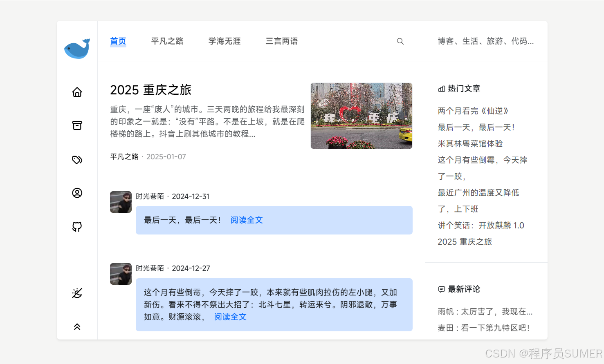The width and height of the screenshot is (604, 364).
Task: Click the comment bubble icon beside 最新评论
Action: click(442, 289)
